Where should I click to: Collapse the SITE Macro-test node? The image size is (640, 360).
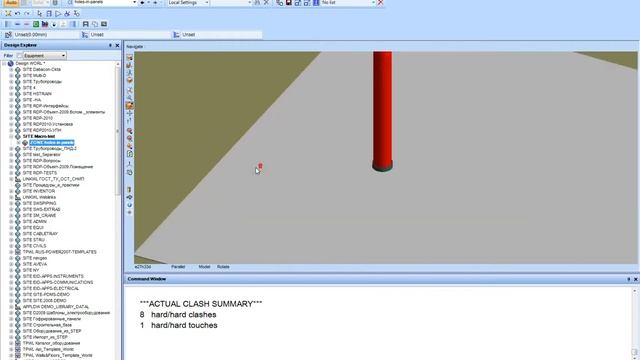(11, 136)
